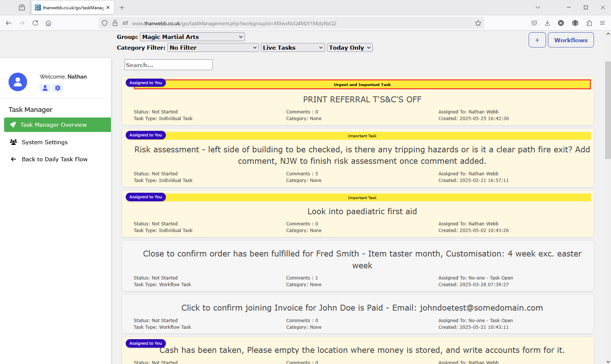This screenshot has width=611, height=364.
Task: Click the Workflows button
Action: (571, 40)
